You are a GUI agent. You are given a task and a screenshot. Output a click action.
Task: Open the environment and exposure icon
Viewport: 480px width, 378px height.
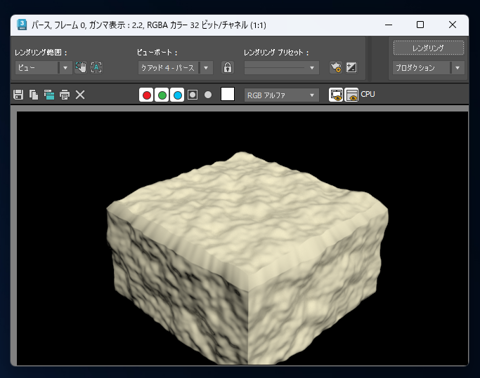point(351,68)
